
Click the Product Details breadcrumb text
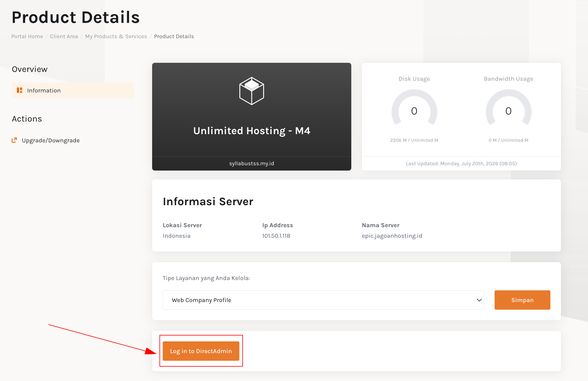(174, 36)
